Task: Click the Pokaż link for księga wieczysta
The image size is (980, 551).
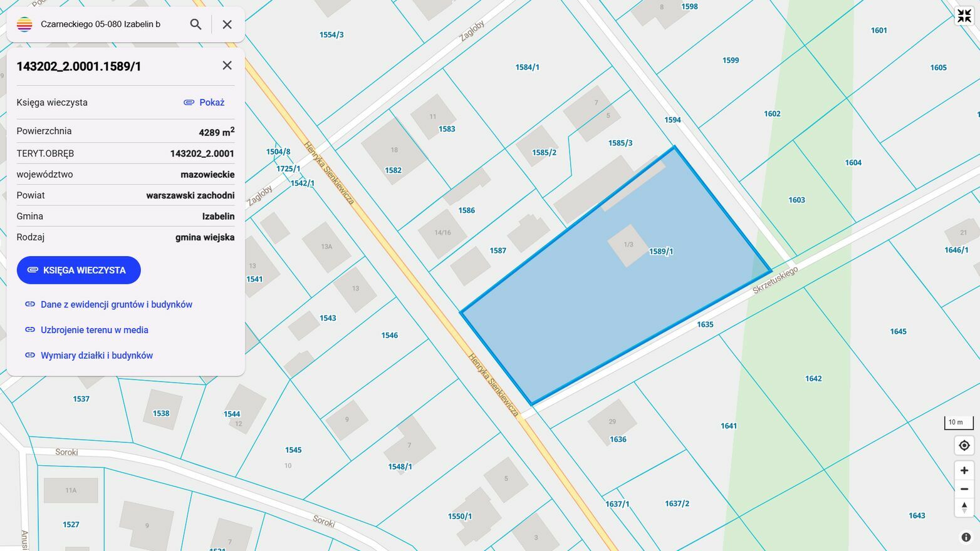Action: pos(204,103)
